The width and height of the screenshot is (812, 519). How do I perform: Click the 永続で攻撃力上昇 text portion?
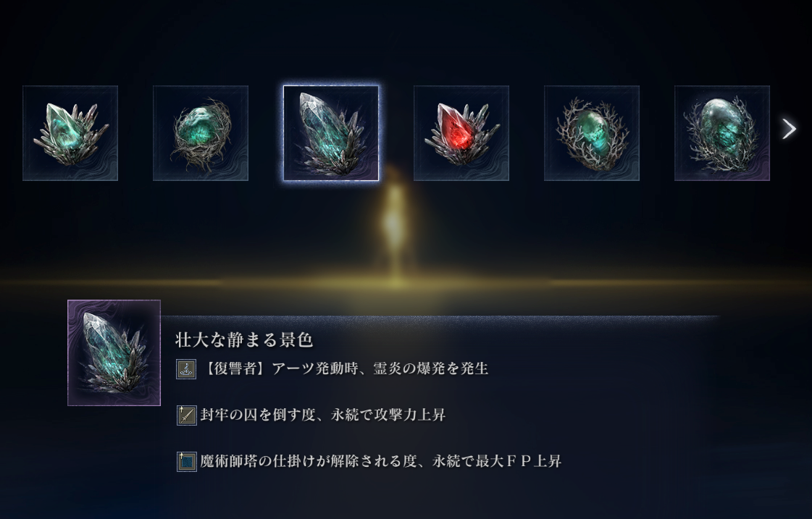click(388, 415)
